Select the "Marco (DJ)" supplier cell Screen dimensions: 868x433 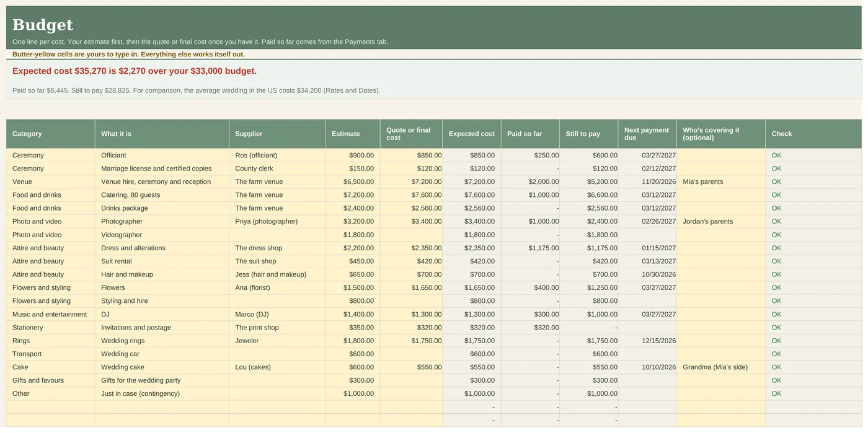pyautogui.click(x=277, y=315)
